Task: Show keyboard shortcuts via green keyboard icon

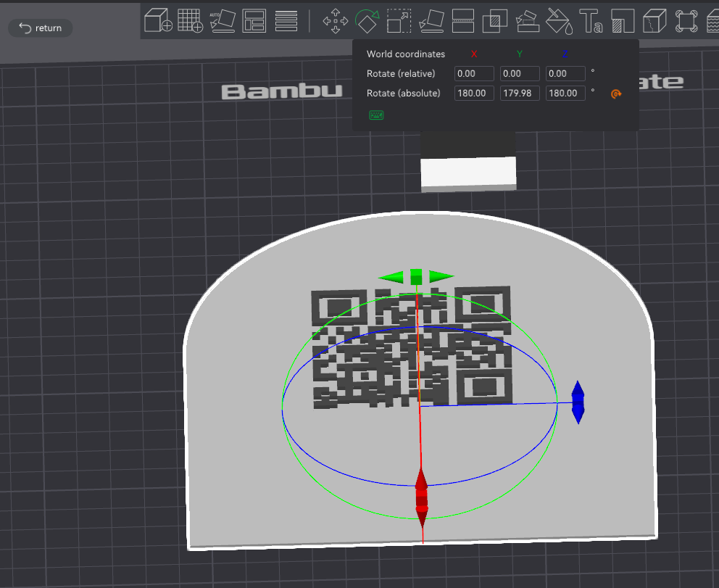Action: tap(376, 115)
